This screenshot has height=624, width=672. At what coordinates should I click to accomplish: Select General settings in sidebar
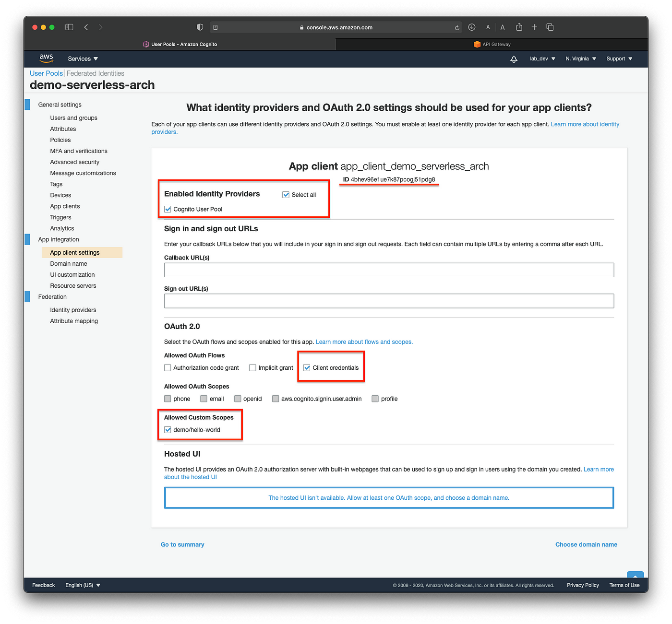tap(60, 105)
